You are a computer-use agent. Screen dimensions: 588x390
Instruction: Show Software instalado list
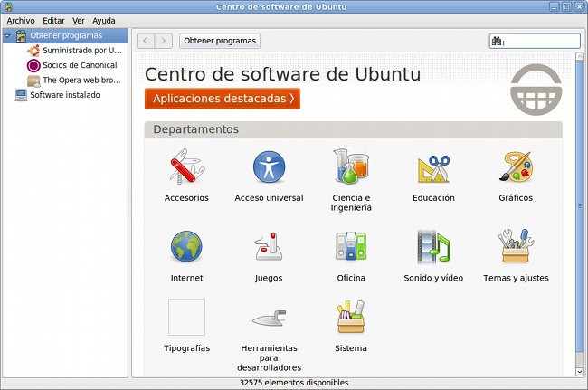click(65, 95)
